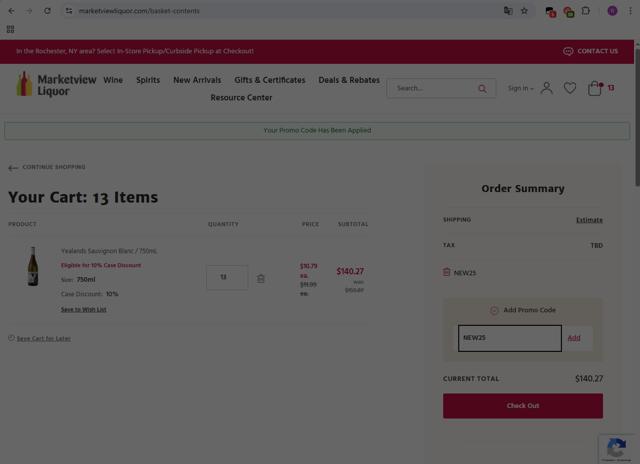Click Save to Wish List link
Viewport: 640px width, 464px height.
pos(84,309)
